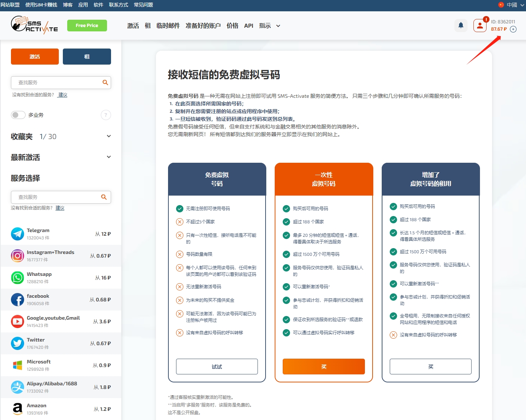
Task: Click the facebook icon
Action: (18, 300)
